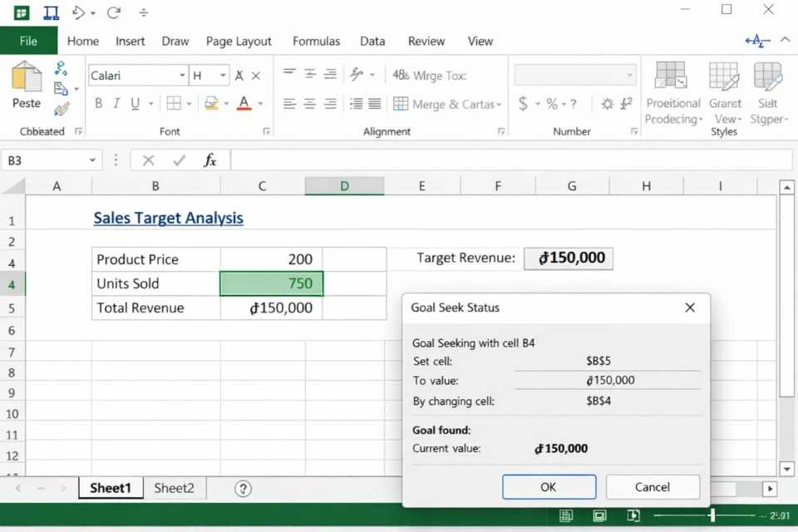This screenshot has height=532, width=798.
Task: Toggle bold formatting
Action: pyautogui.click(x=97, y=103)
